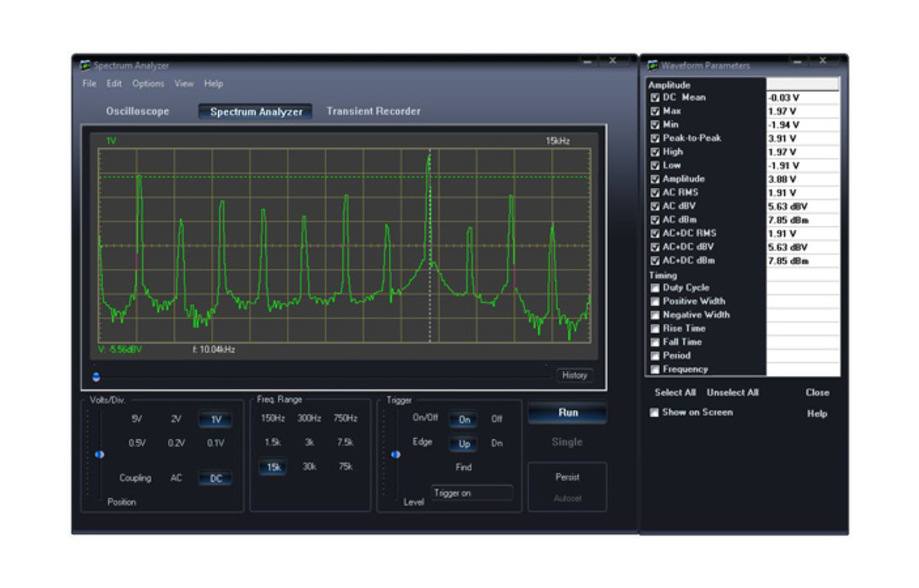Open the File menu
The image size is (919, 588).
click(x=89, y=84)
